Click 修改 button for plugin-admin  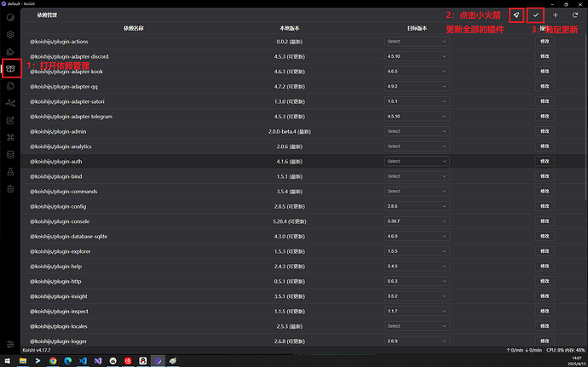(545, 131)
